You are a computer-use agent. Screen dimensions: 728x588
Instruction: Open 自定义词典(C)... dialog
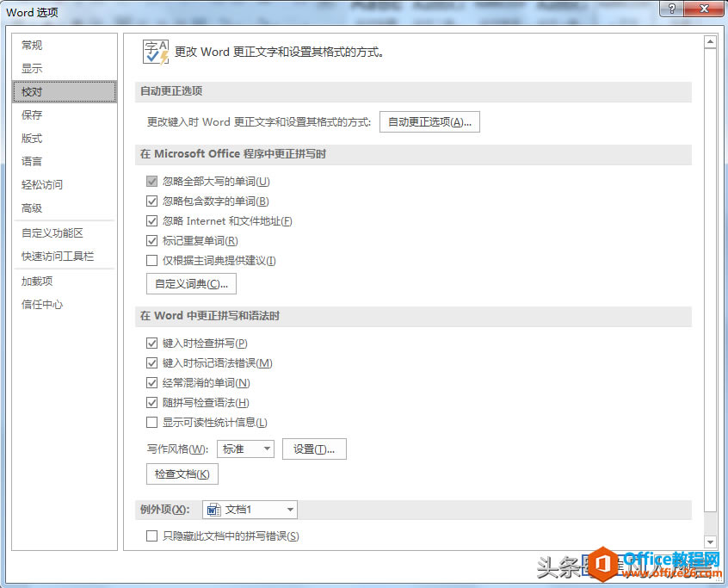191,284
